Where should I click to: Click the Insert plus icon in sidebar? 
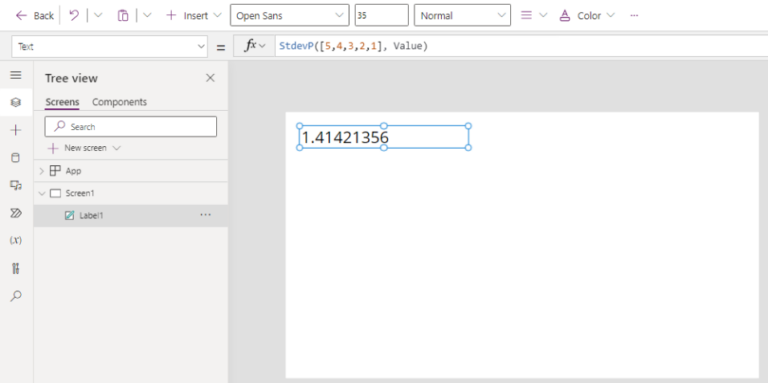click(x=16, y=130)
